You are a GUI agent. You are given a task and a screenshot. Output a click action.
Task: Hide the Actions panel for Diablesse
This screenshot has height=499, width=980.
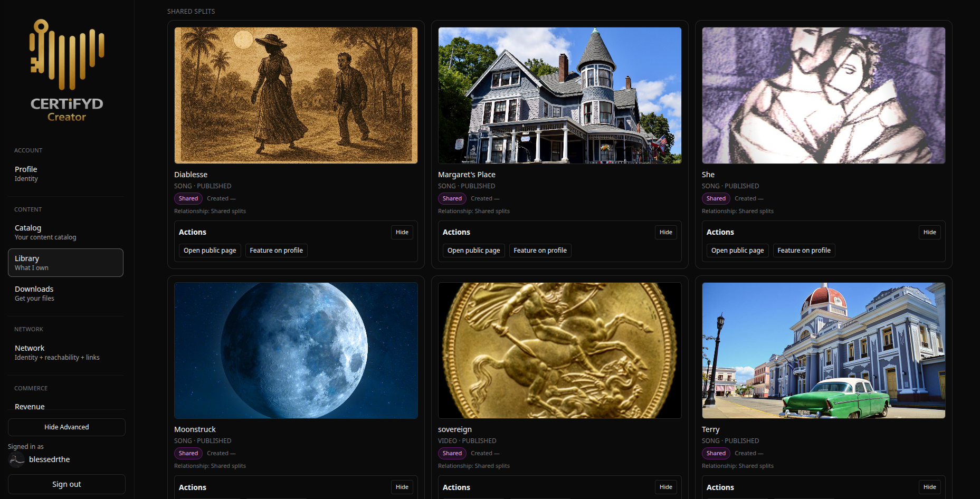[x=402, y=232]
